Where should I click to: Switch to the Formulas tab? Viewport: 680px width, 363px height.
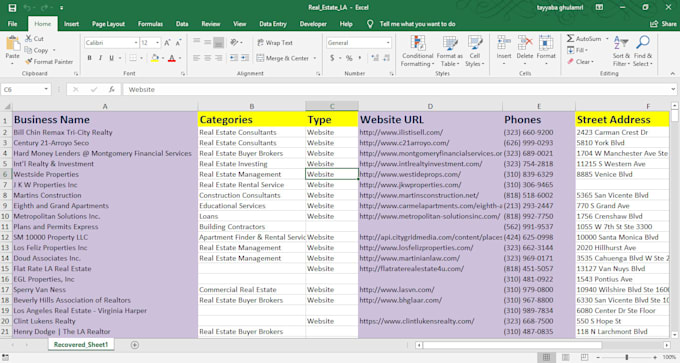pyautogui.click(x=150, y=24)
